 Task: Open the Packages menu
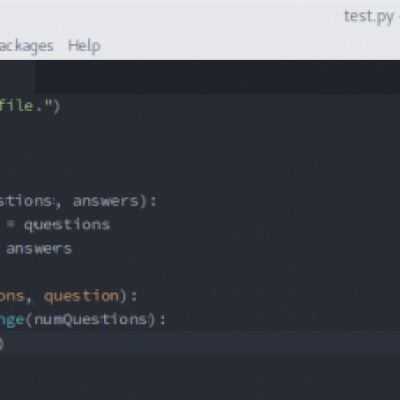pos(26,46)
